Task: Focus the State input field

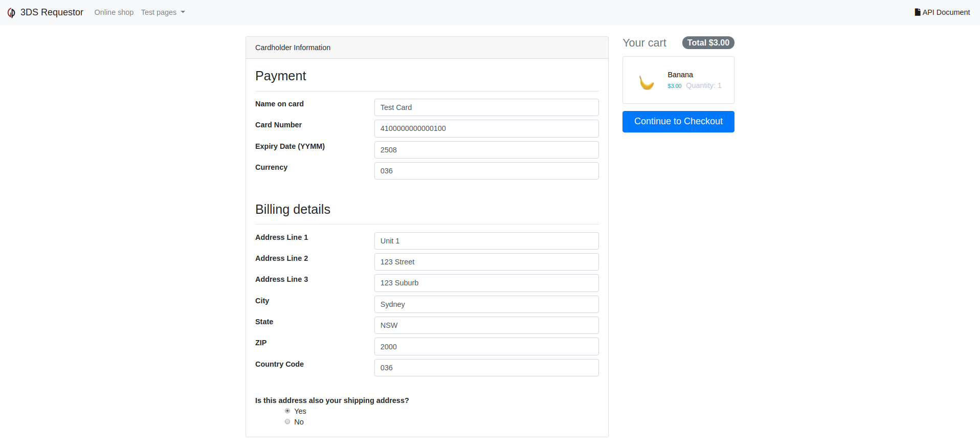Action: tap(486, 325)
